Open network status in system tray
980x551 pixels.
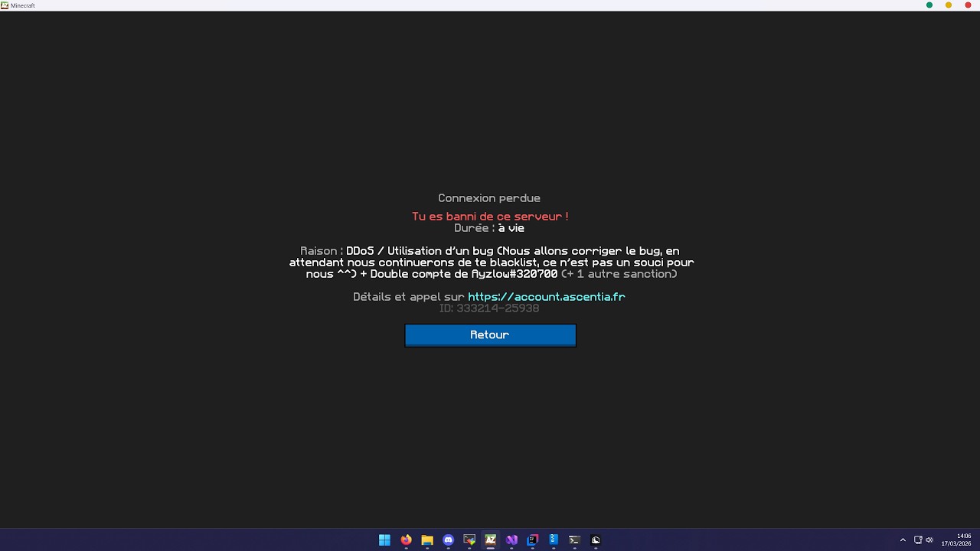(x=918, y=540)
